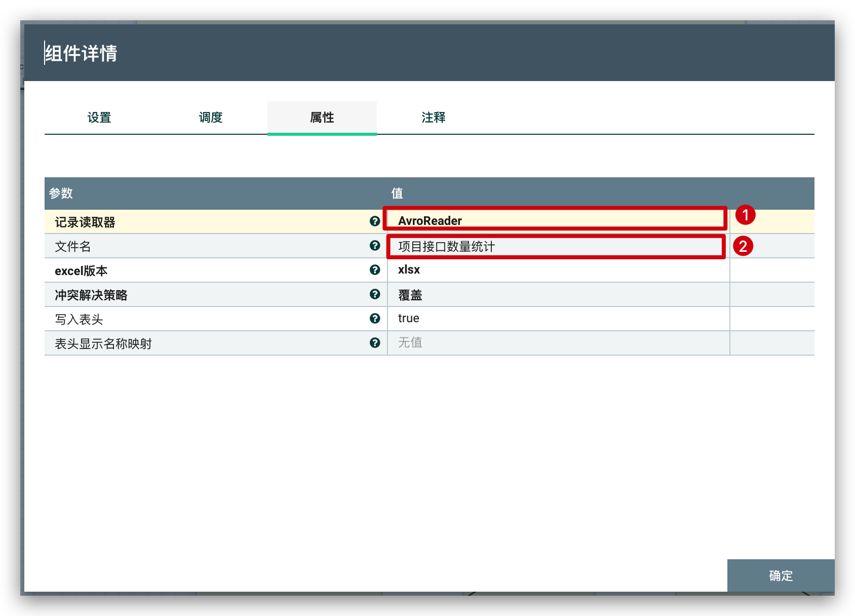Click help icon beside 文件名 parameter
The height and width of the screenshot is (616, 855).
point(375,246)
